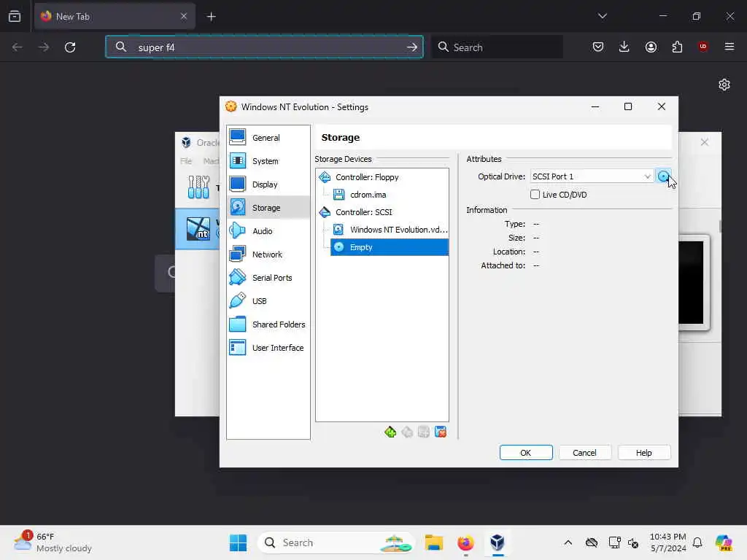Close the New Tab browser tab
This screenshot has width=747, height=560.
click(x=184, y=16)
